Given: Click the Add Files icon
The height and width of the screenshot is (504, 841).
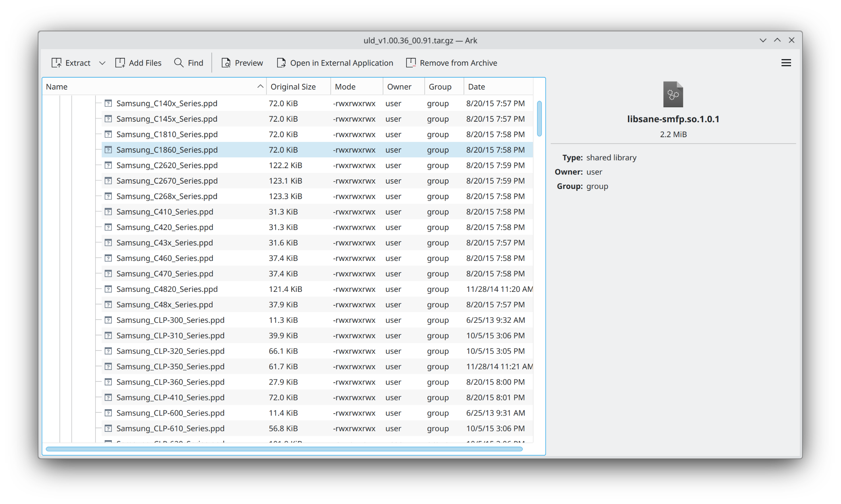Looking at the screenshot, I should click(x=120, y=63).
